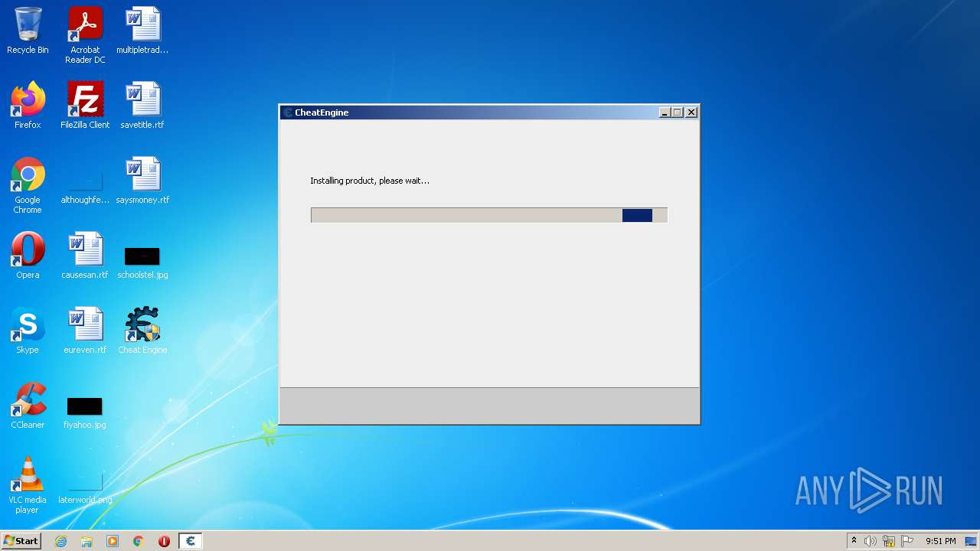Select the schoolstel.jpg image file
The width and height of the screenshot is (980, 551).
coord(142,262)
